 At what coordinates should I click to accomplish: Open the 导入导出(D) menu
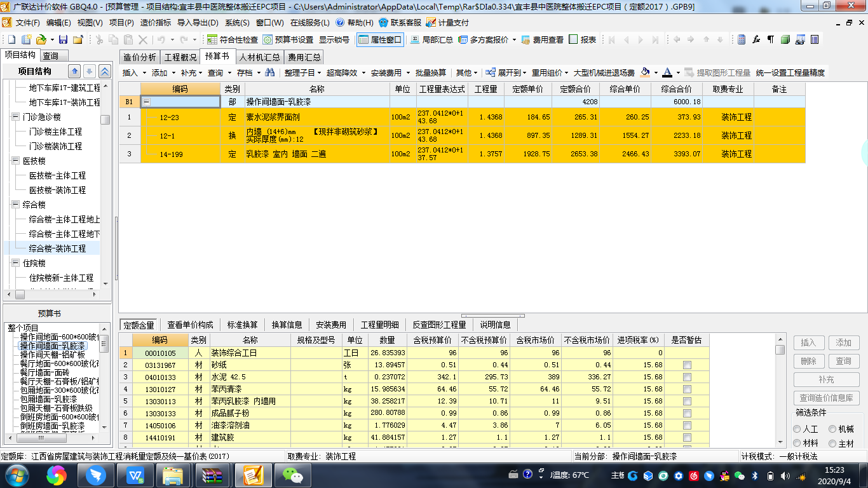198,22
